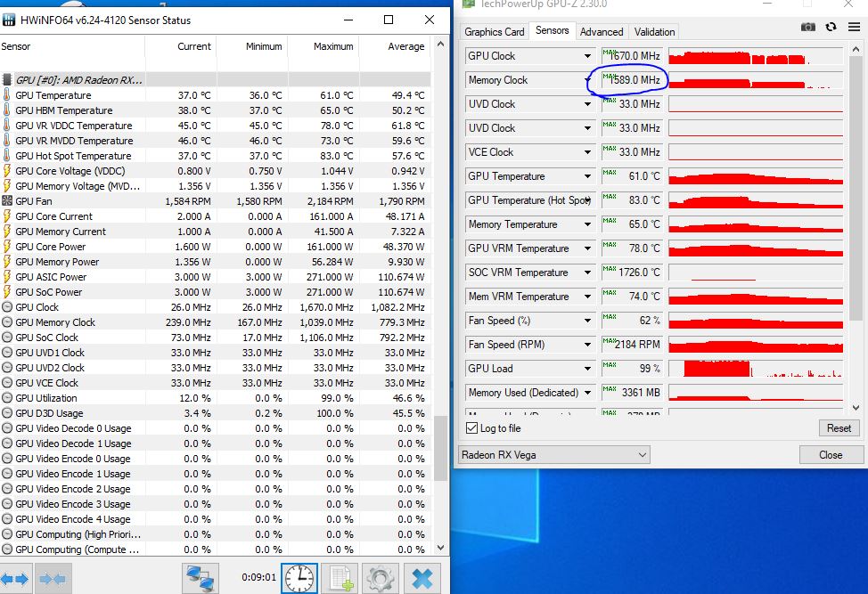
Task: Toggle the Log to file checkbox
Action: coord(471,428)
